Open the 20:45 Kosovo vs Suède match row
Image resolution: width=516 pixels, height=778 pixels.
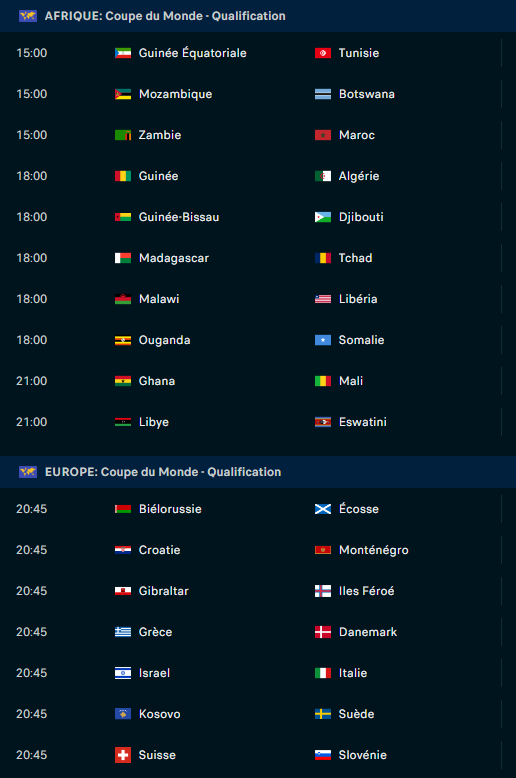point(258,714)
